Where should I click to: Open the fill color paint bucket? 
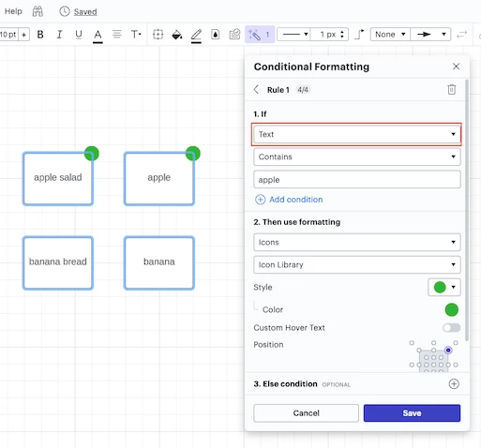point(177,35)
